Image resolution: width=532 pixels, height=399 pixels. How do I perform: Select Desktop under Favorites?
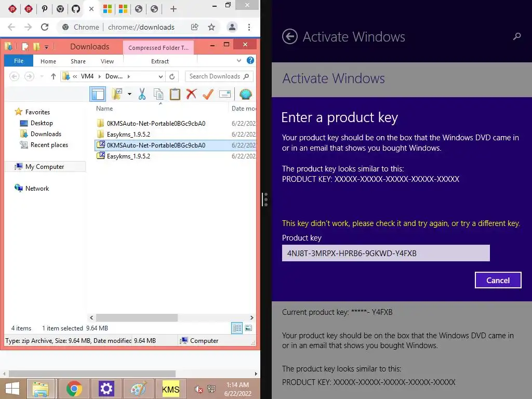(42, 123)
